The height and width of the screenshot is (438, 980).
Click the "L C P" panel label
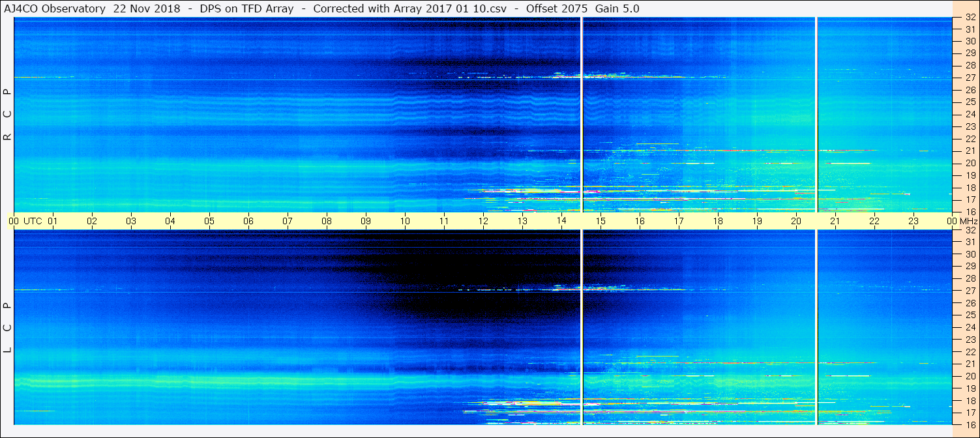pyautogui.click(x=7, y=327)
